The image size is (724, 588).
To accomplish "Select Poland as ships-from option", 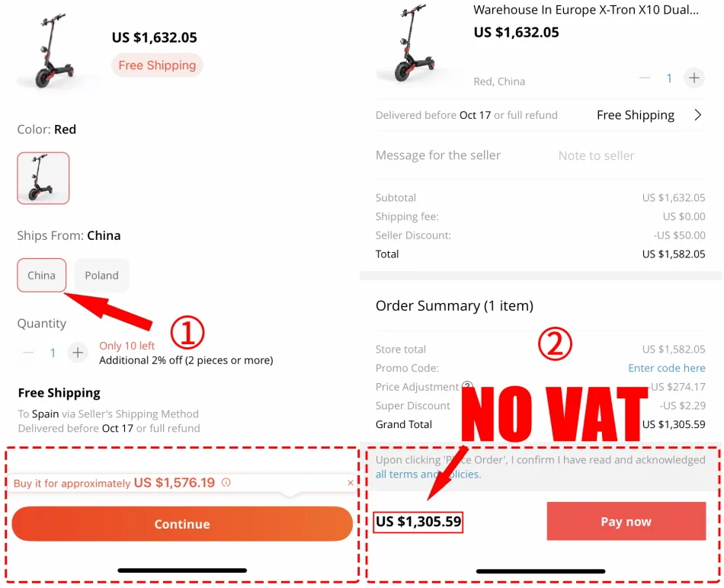I will coord(101,276).
